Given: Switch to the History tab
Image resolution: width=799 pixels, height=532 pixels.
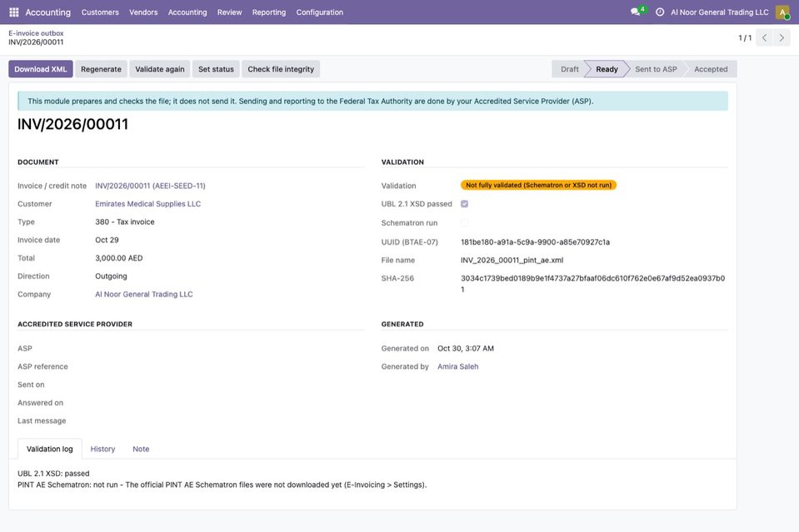Looking at the screenshot, I should coord(103,449).
